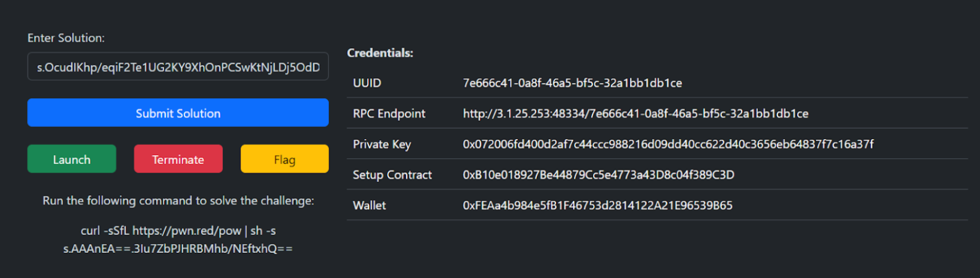Click the Wallet row label

[369, 205]
